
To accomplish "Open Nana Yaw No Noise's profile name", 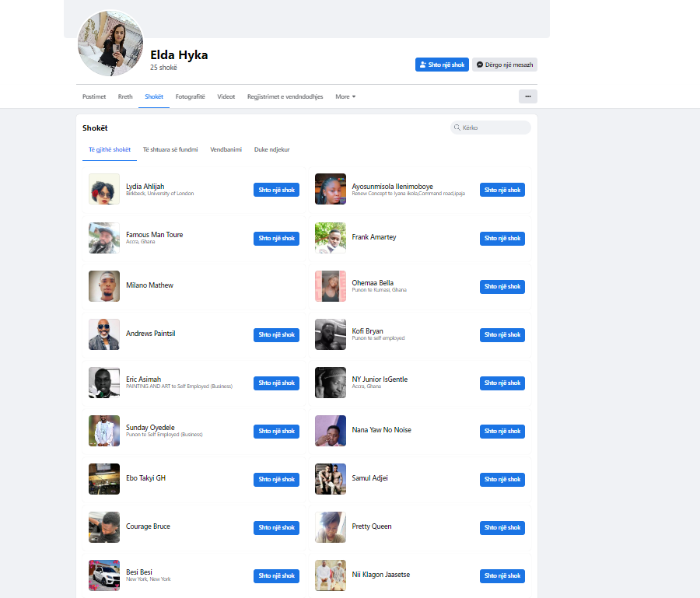I will 381,430.
